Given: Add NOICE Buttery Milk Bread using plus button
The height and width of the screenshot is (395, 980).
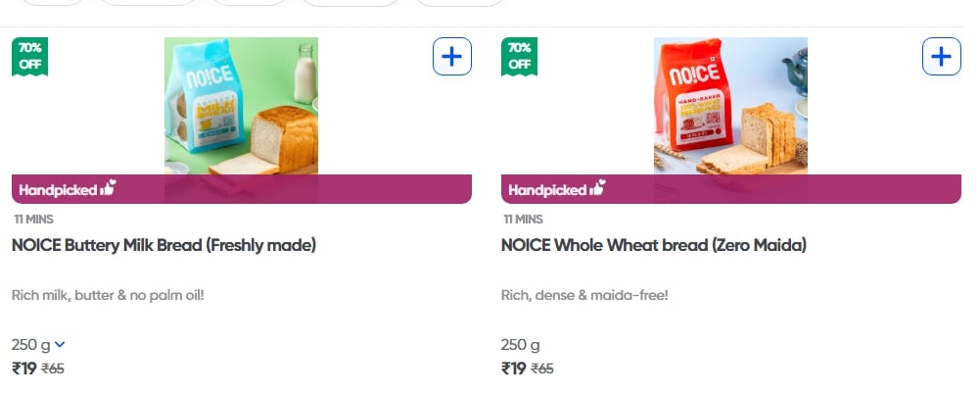Looking at the screenshot, I should coord(451,57).
